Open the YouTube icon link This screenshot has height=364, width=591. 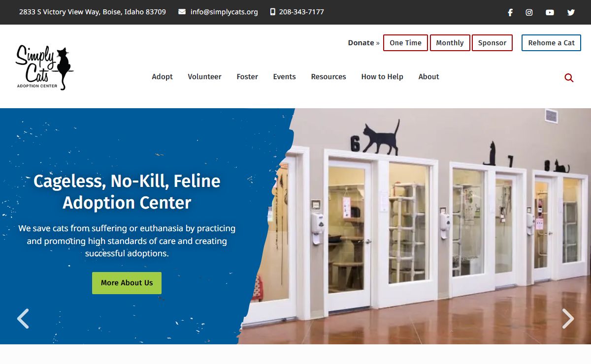pyautogui.click(x=550, y=12)
